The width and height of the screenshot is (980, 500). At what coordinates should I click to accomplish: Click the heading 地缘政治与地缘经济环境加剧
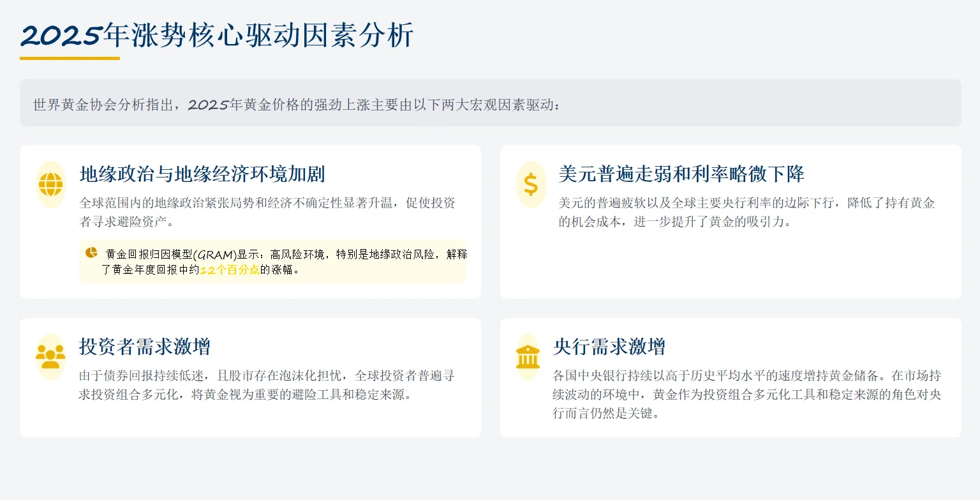tap(202, 174)
